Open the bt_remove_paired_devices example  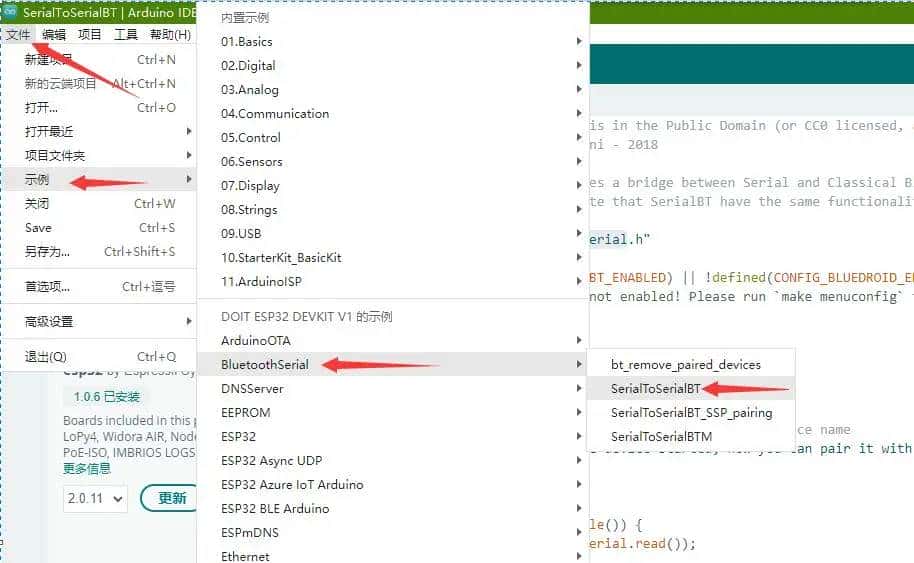[x=686, y=365]
